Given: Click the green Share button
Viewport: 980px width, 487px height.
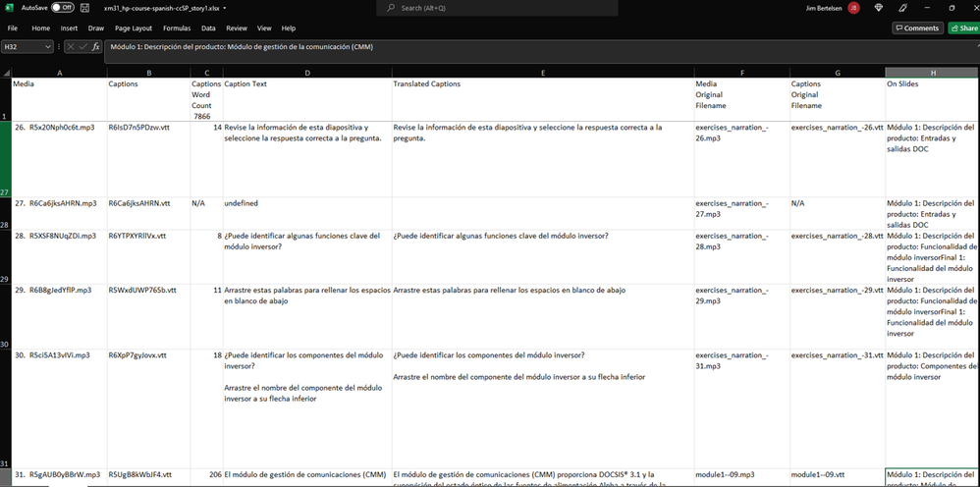Looking at the screenshot, I should [963, 28].
